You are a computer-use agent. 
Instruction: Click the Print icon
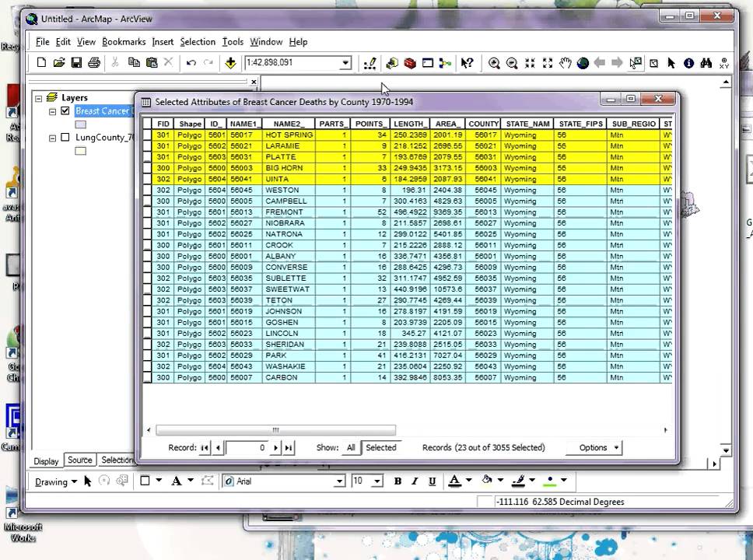point(94,63)
